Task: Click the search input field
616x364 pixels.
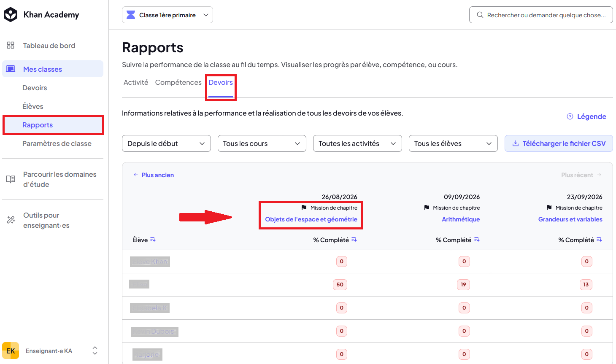Action: click(541, 15)
